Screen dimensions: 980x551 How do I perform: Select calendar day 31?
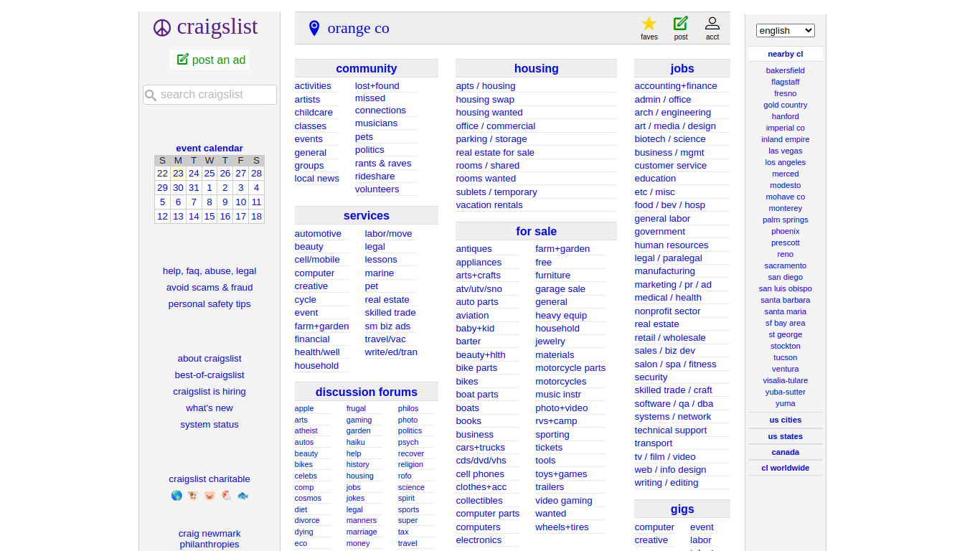pos(194,187)
